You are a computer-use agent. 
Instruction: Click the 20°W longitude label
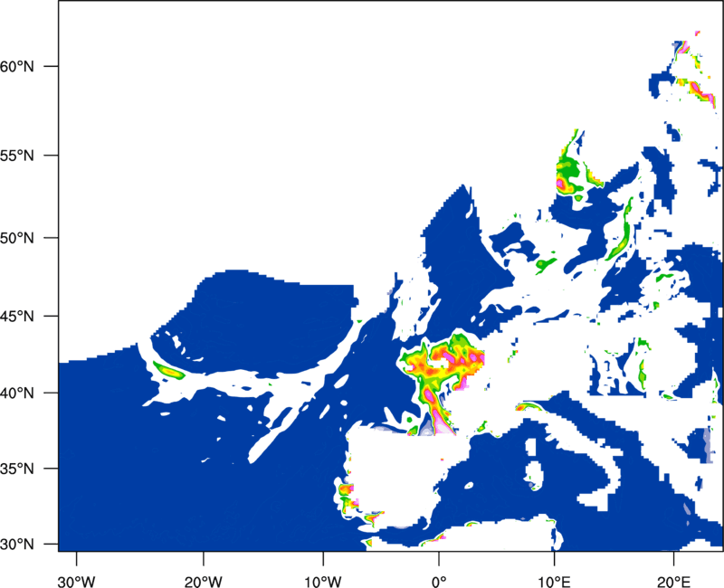point(204,582)
